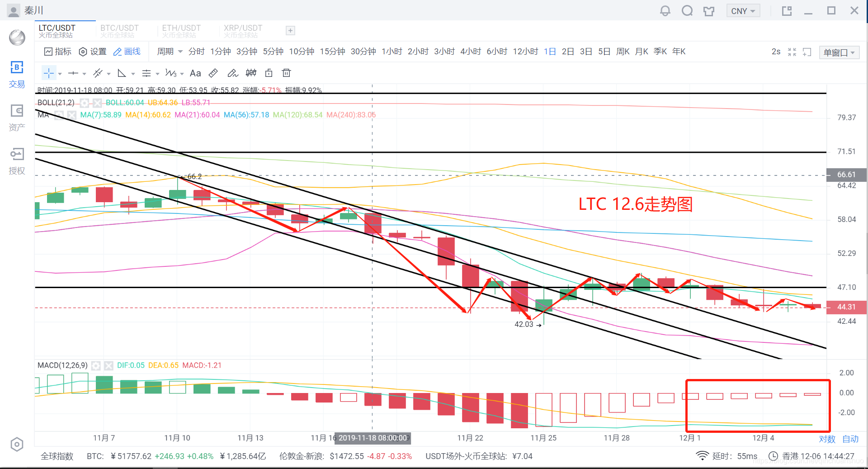Click the 全球指数 global index label

(57, 456)
